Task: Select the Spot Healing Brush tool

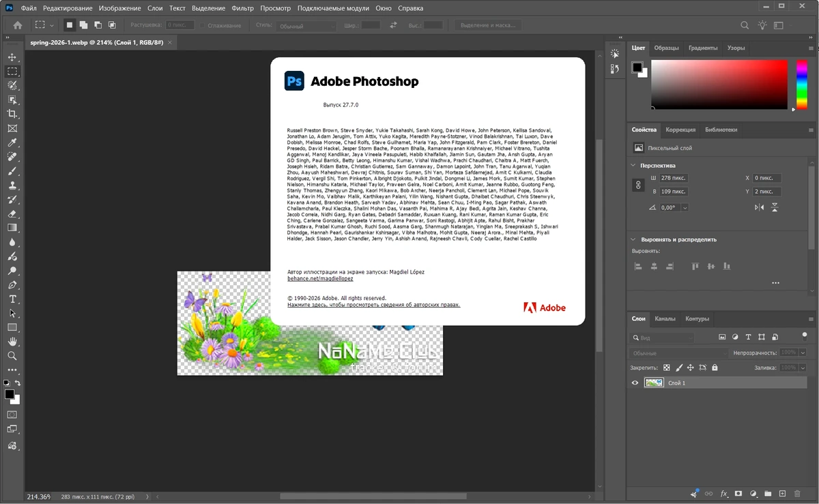Action: [12, 157]
